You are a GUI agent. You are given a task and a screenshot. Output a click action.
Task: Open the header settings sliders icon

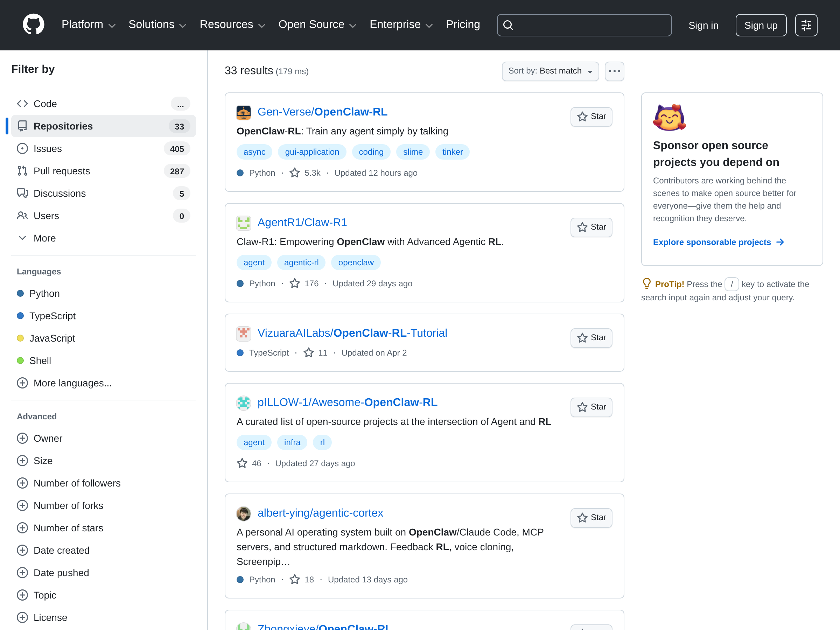click(806, 25)
